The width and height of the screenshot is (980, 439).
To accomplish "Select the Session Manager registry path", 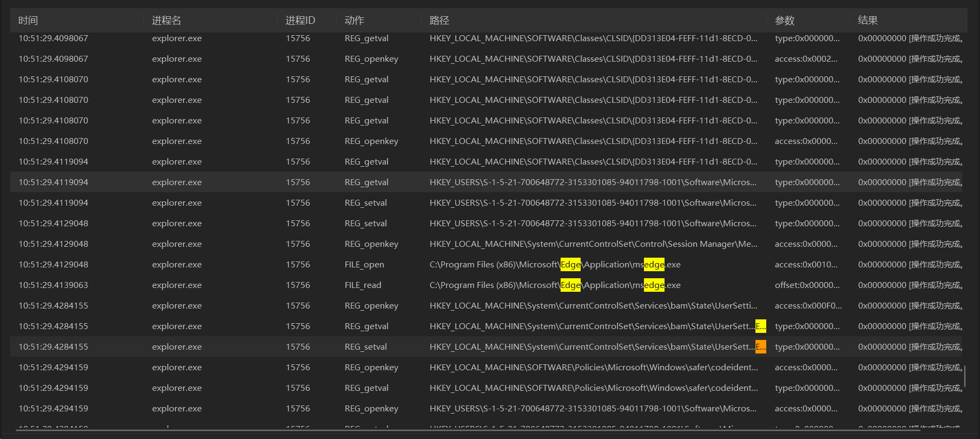I will [594, 244].
